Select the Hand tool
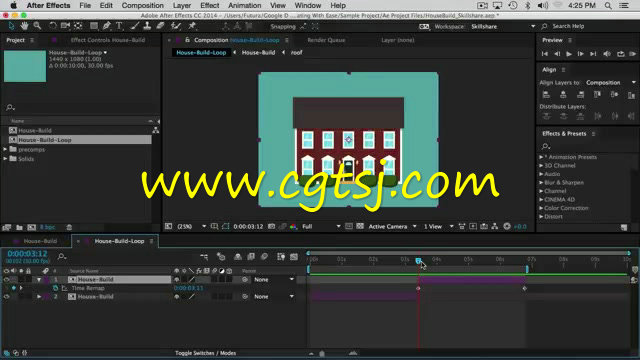 tap(24, 26)
